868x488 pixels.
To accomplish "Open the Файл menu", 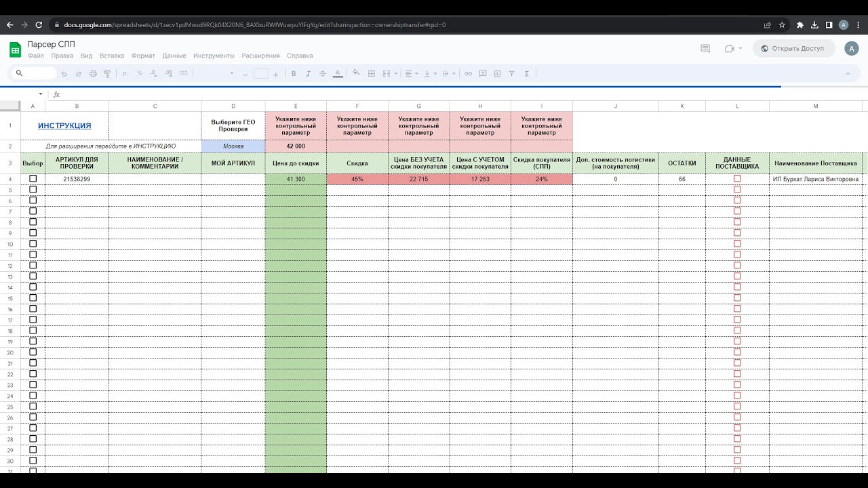I will tap(36, 56).
